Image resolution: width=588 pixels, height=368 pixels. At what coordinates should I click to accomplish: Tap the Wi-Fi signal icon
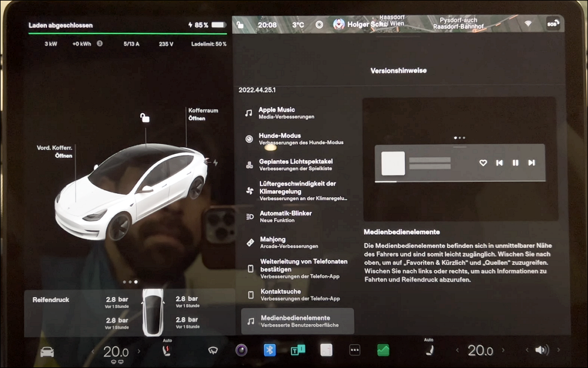(x=528, y=23)
